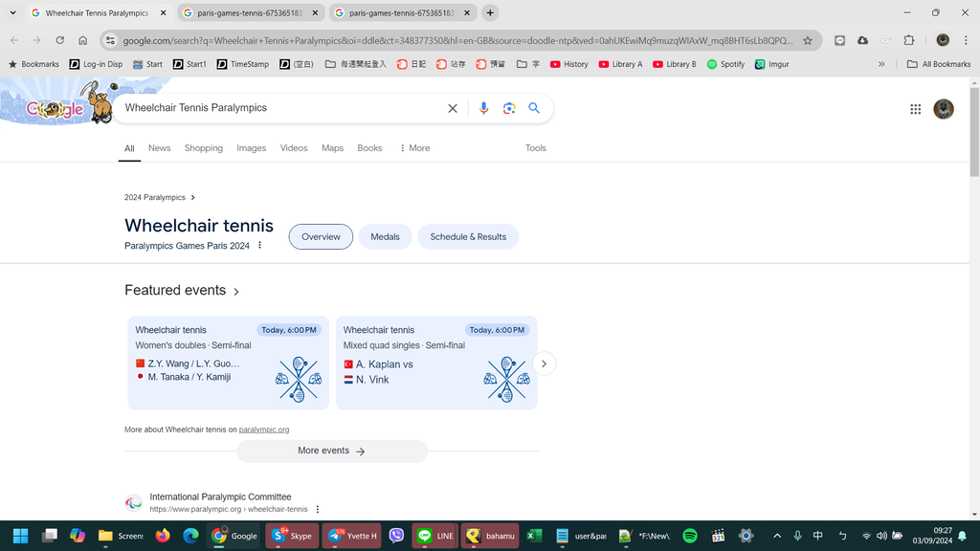Open Chrome's three-dot menu
This screenshot has height=551, width=980.
[x=966, y=40]
